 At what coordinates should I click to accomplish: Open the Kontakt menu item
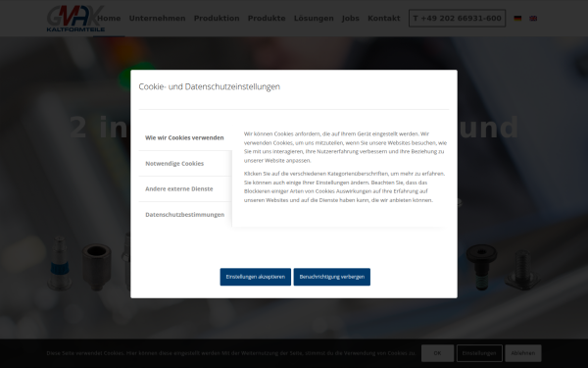[383, 18]
